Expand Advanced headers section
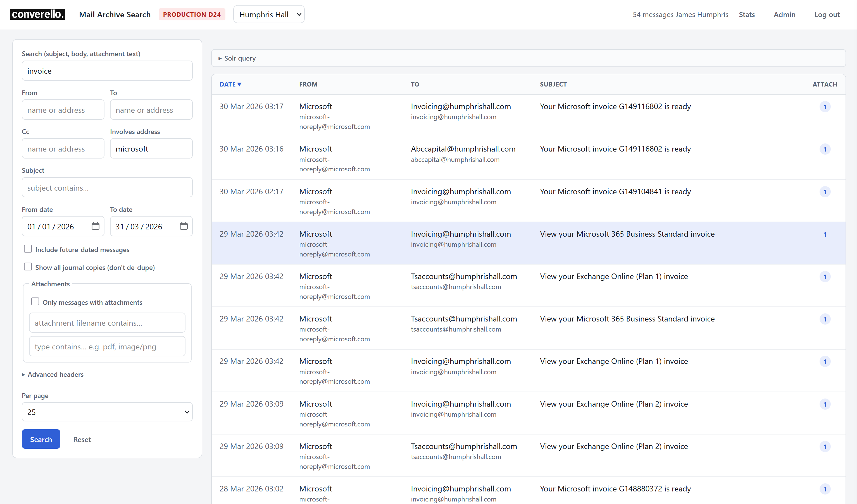 click(53, 374)
